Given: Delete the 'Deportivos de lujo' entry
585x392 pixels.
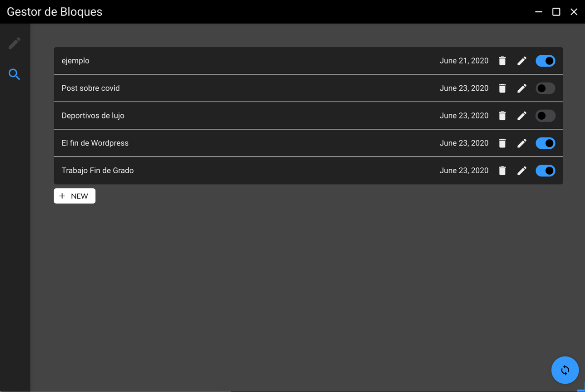Looking at the screenshot, I should coord(502,116).
